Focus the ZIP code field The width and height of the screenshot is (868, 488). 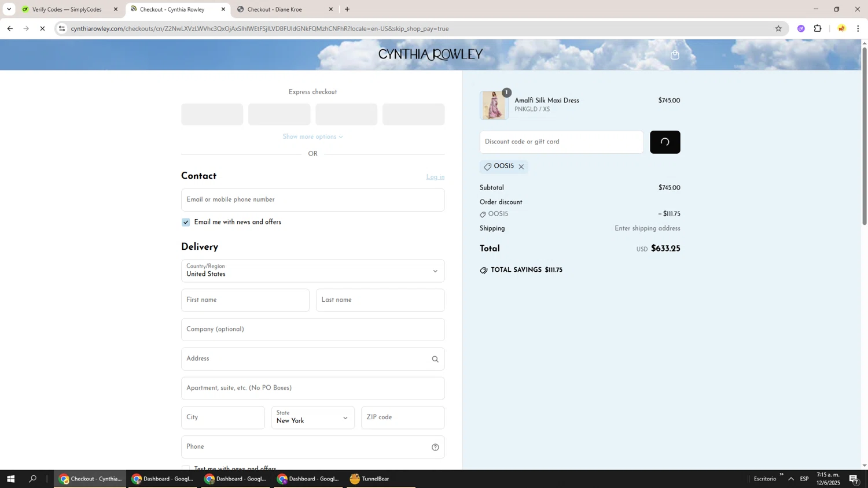[x=403, y=417]
